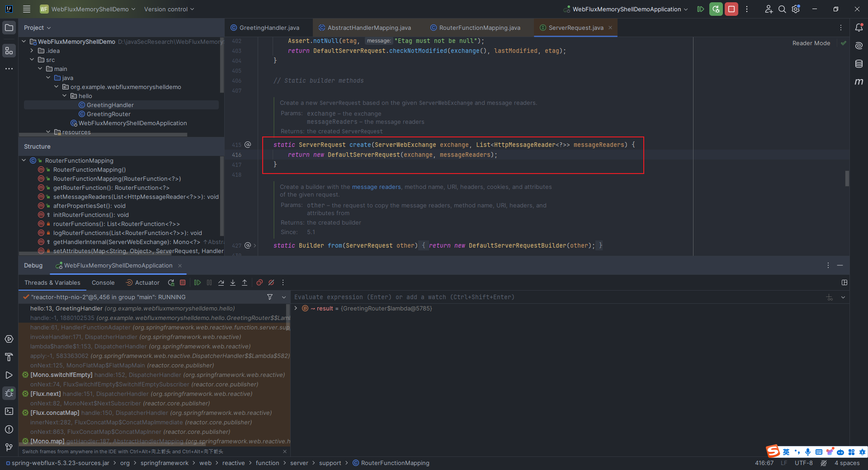
Task: Collapse the RouterFunctionMapping structure node
Action: tap(24, 160)
